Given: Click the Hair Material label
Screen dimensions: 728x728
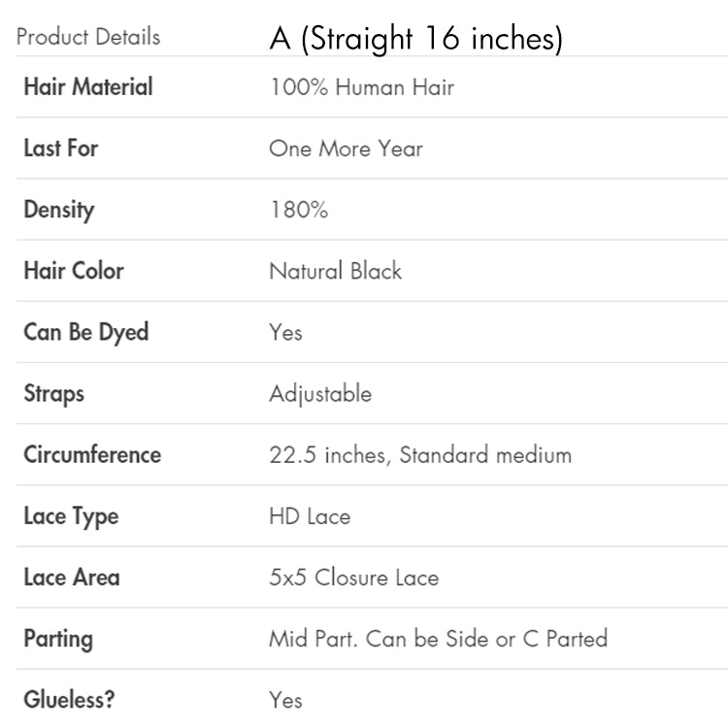Looking at the screenshot, I should 88,87.
